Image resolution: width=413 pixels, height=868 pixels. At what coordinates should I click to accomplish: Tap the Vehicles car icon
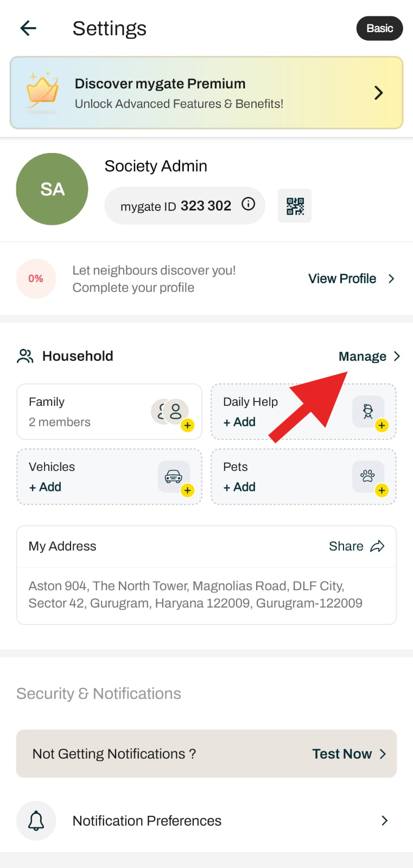(174, 477)
